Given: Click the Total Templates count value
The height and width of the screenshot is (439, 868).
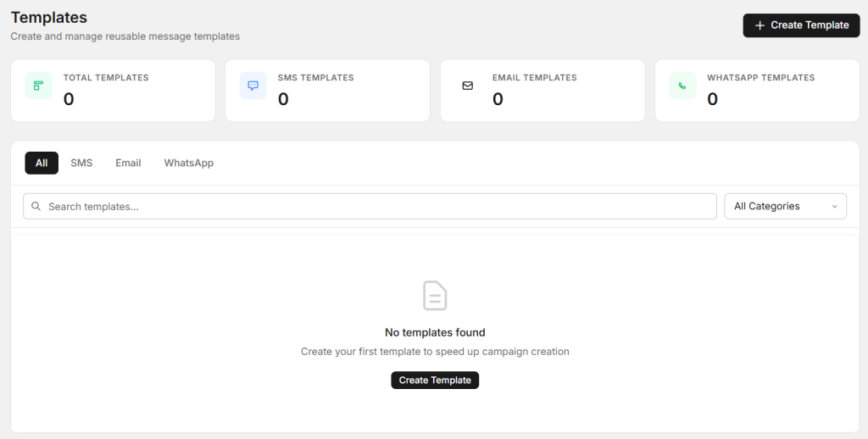Looking at the screenshot, I should pyautogui.click(x=69, y=99).
